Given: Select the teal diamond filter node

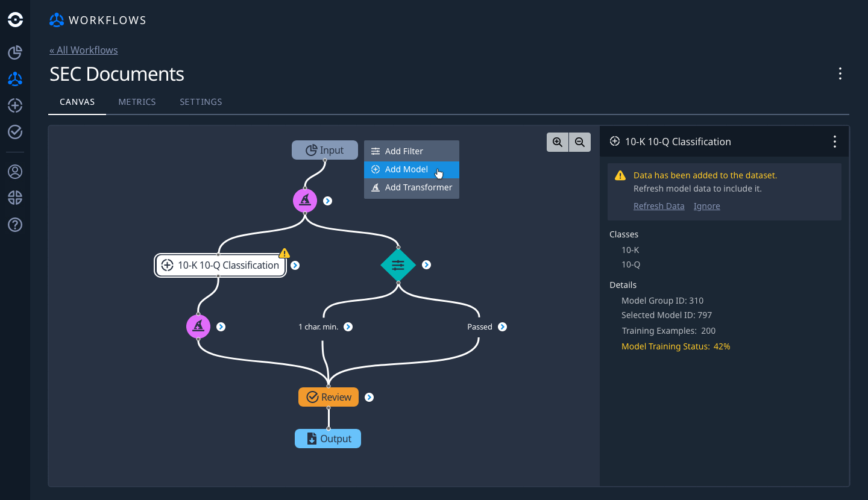Looking at the screenshot, I should (x=398, y=264).
